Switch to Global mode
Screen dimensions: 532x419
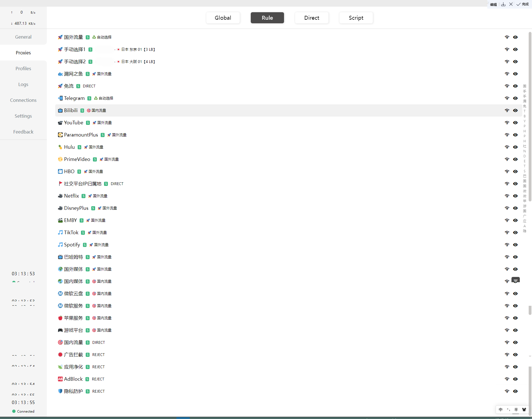coord(223,18)
